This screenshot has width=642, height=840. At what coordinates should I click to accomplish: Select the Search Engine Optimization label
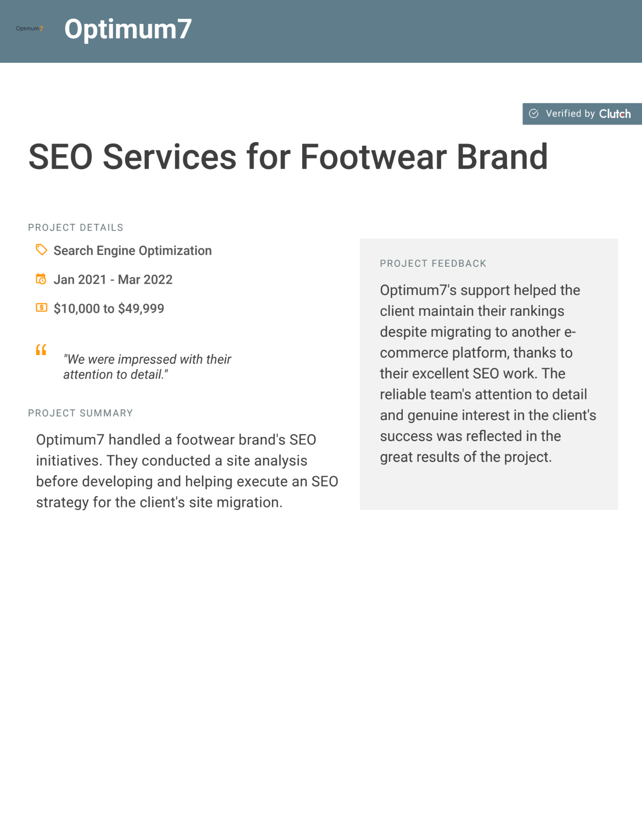pyautogui.click(x=132, y=250)
